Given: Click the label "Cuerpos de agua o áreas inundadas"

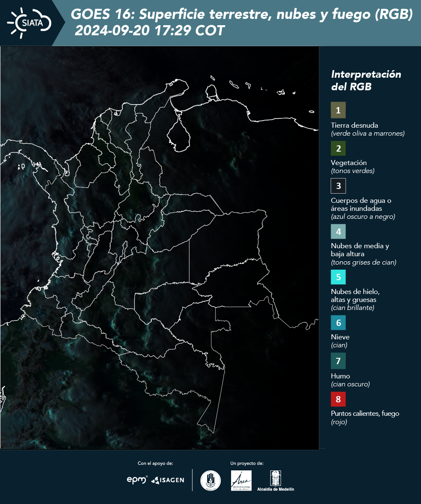Looking at the screenshot, I should 361,205.
